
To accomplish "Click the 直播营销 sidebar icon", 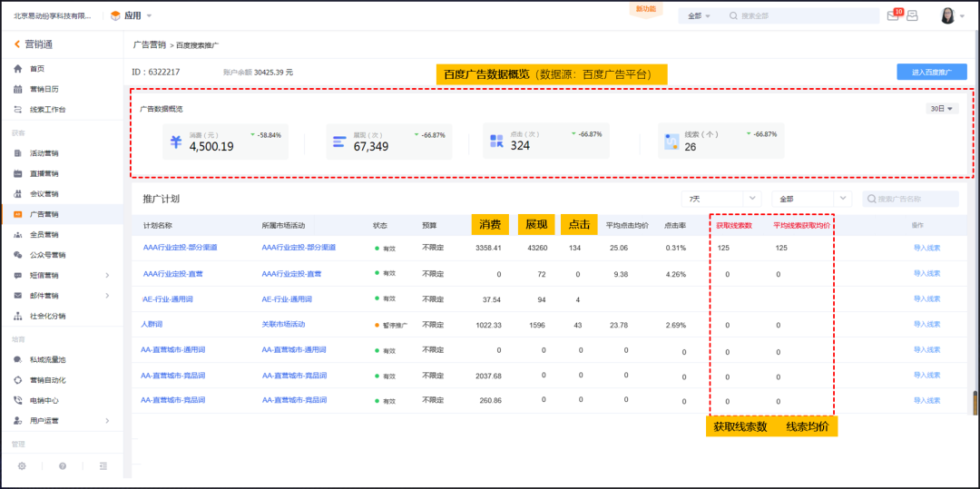I will point(17,173).
